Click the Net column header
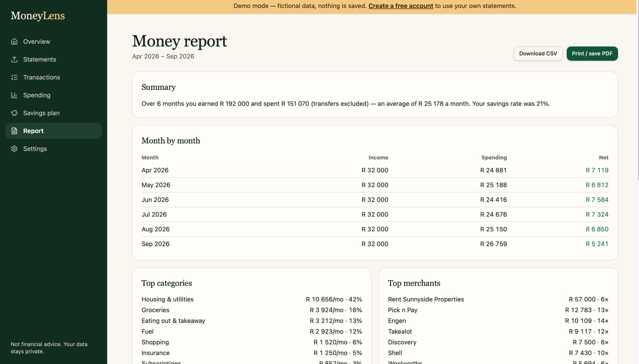The width and height of the screenshot is (639, 364). [603, 158]
